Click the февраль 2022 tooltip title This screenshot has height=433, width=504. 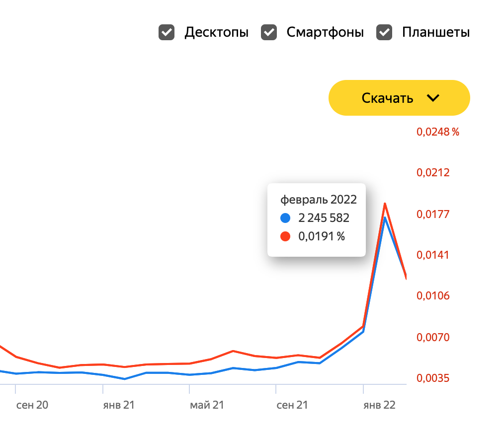(x=319, y=200)
